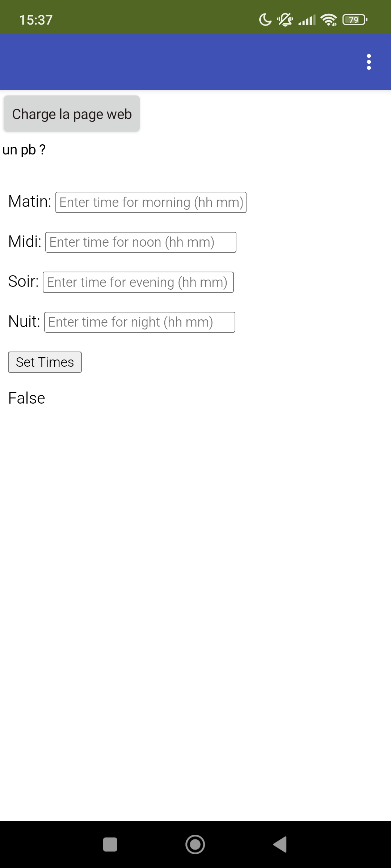Tap the "un pb ?" text
Screen dimensions: 391x868
[x=24, y=150]
